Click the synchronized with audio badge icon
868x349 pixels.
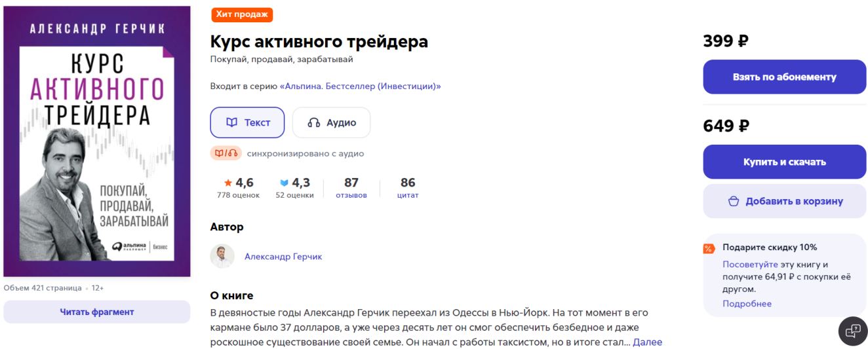226,153
